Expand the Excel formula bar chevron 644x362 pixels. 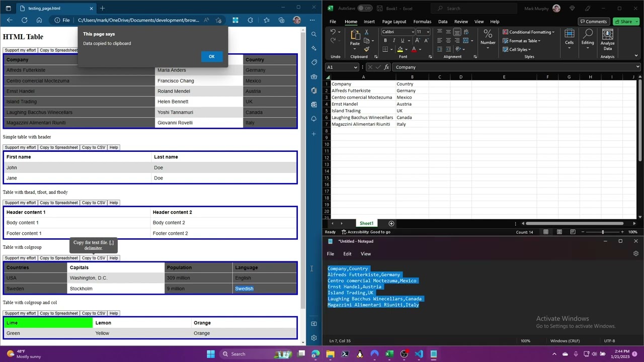pyautogui.click(x=637, y=67)
